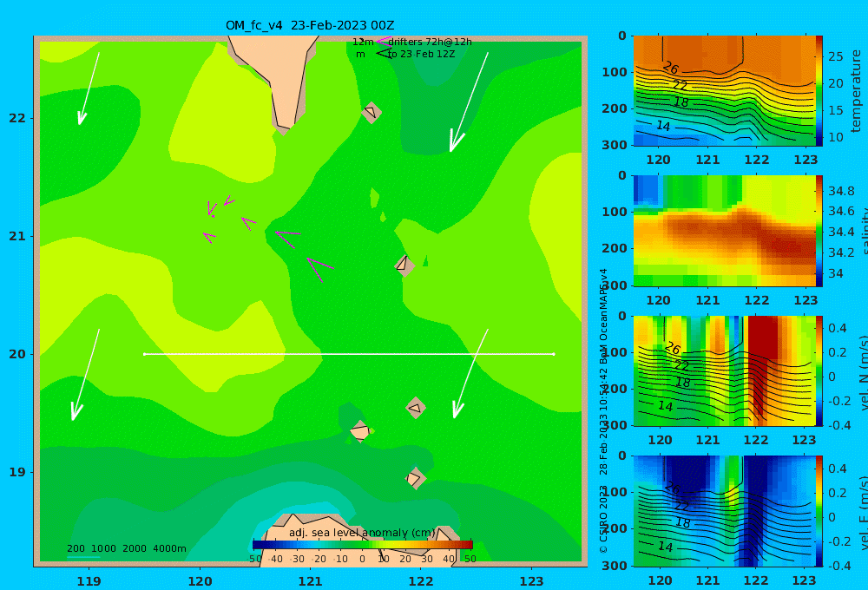
Task: Click the 'adj. sea level anomaly (cm)' colorbar title
Action: point(362,533)
